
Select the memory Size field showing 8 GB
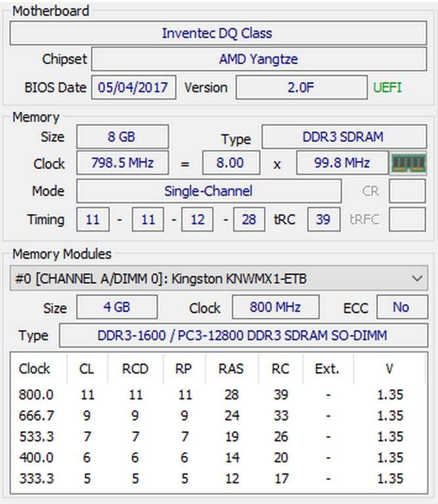pos(122,137)
